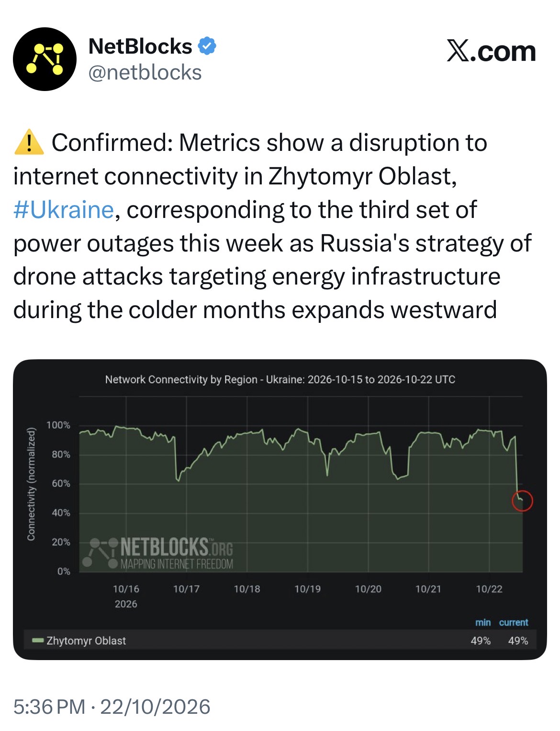Click the NetBlocks.org watermark logo
Viewport: 560px width, 731px height.
click(x=157, y=553)
